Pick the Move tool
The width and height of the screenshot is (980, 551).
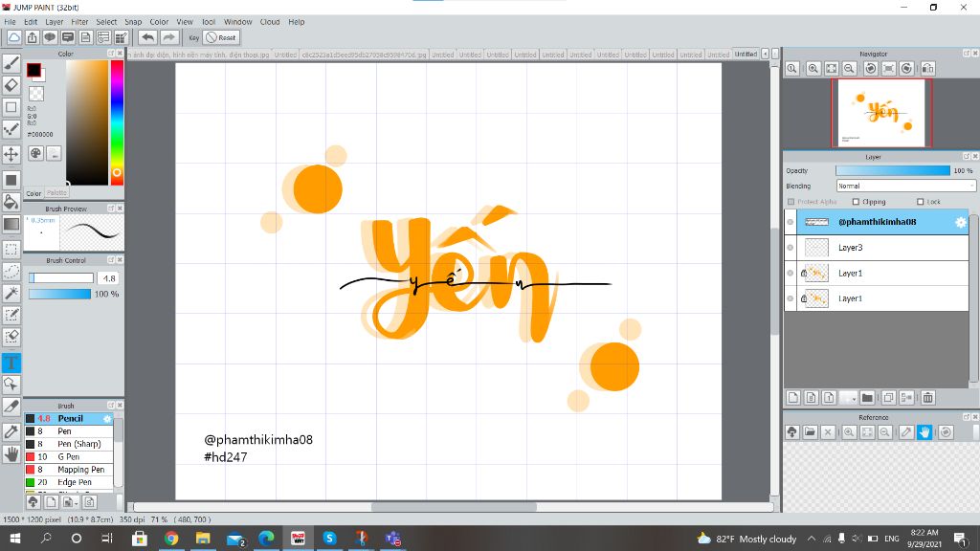point(11,154)
